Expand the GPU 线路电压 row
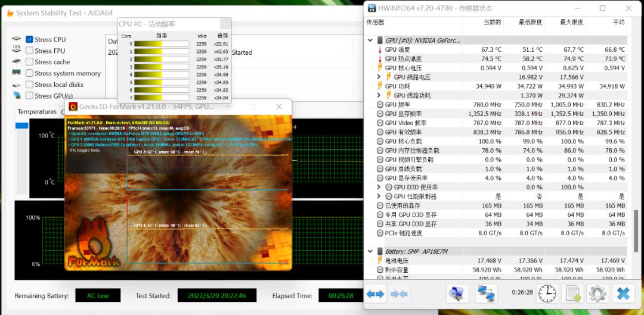The image size is (644, 315). [379, 77]
